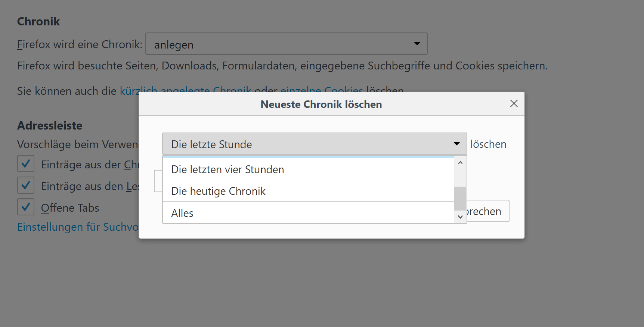The width and height of the screenshot is (644, 327).
Task: Open the 'Die letzte Stunde' time range dropdown
Action: pos(315,144)
